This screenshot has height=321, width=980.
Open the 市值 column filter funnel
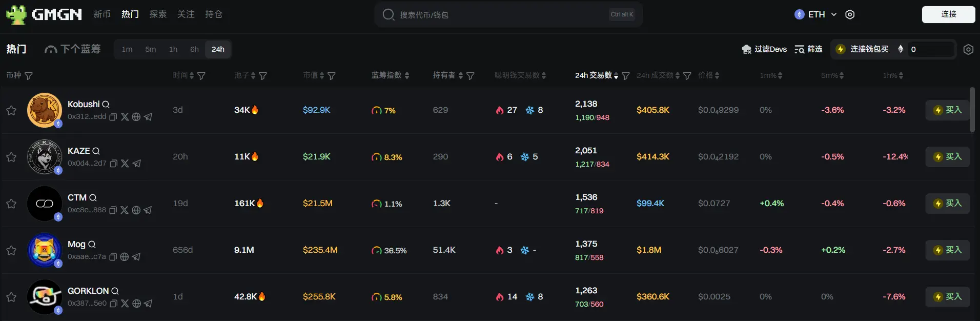pyautogui.click(x=332, y=76)
